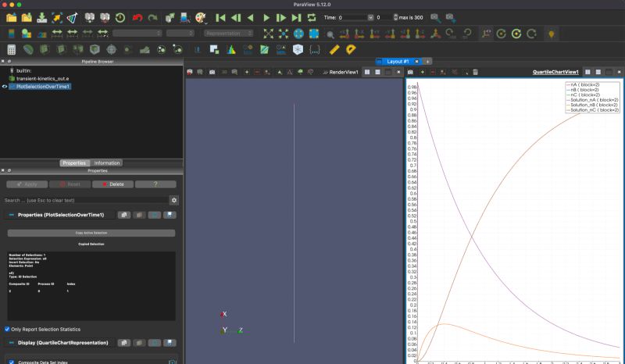
Task: Click the snowflake Freeze icon
Action: 298,49
